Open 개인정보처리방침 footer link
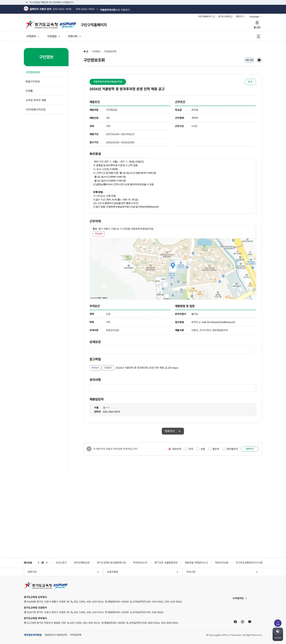 point(33,635)
